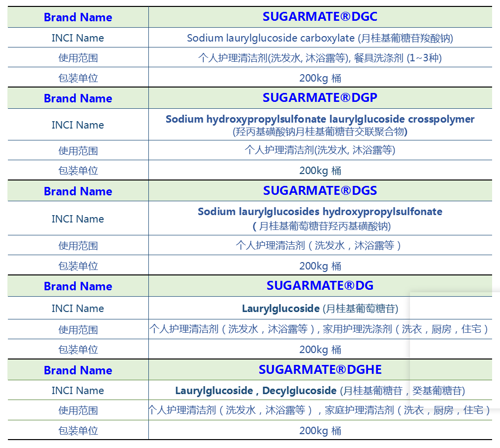
Task: Click the SUGARMATE®DG brand name header
Action: (x=320, y=285)
